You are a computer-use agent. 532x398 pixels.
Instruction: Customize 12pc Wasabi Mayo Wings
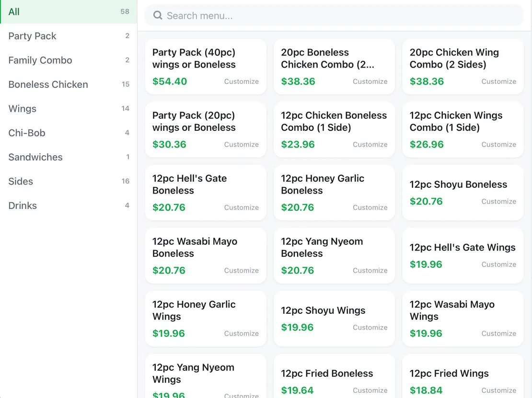point(499,334)
